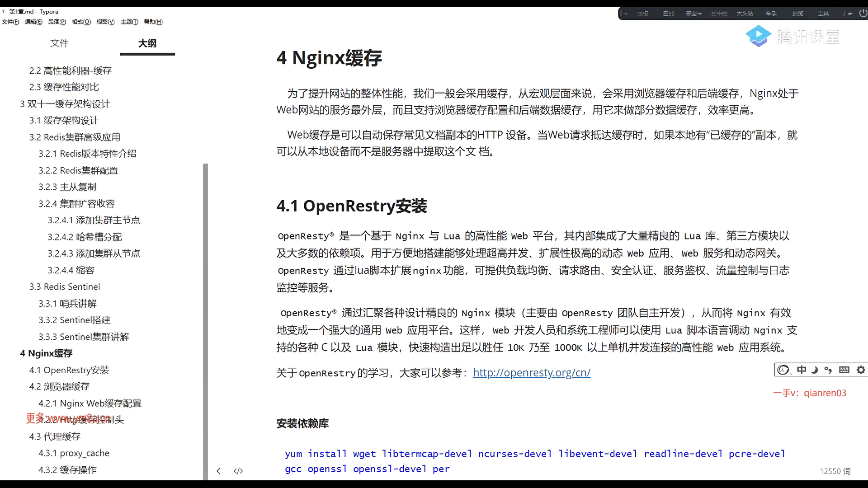Click the 12550 词 word count
The image size is (868, 488).
pyautogui.click(x=835, y=471)
